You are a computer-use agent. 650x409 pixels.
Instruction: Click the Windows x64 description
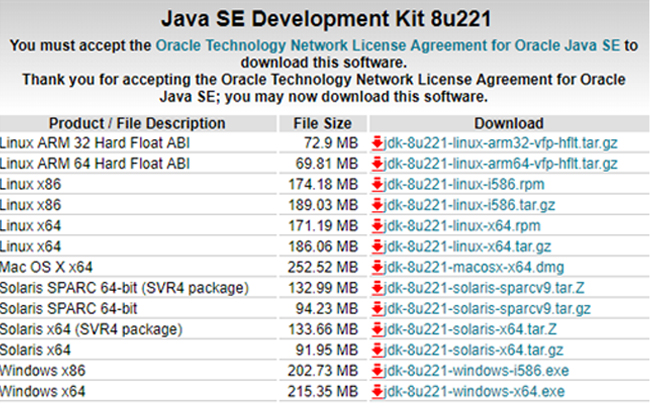(43, 391)
